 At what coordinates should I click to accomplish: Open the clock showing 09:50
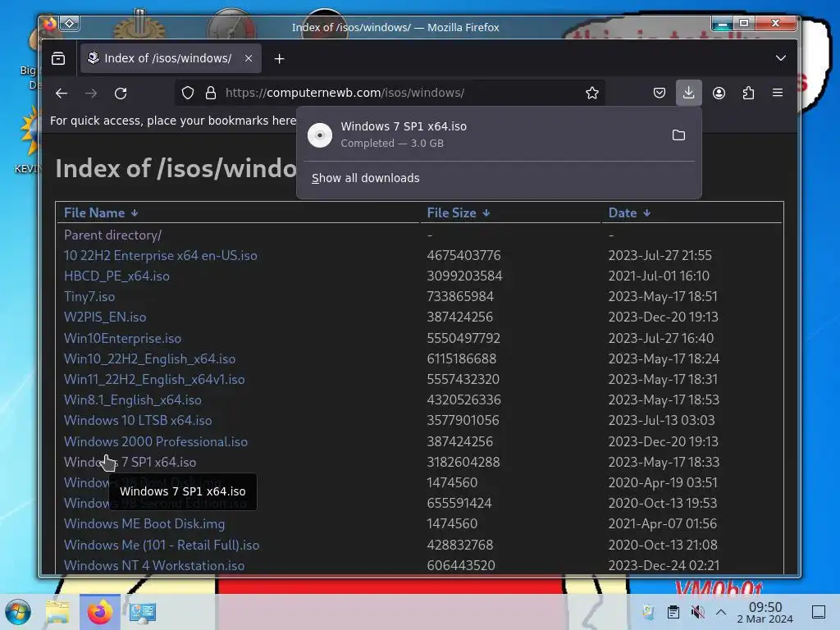click(765, 612)
